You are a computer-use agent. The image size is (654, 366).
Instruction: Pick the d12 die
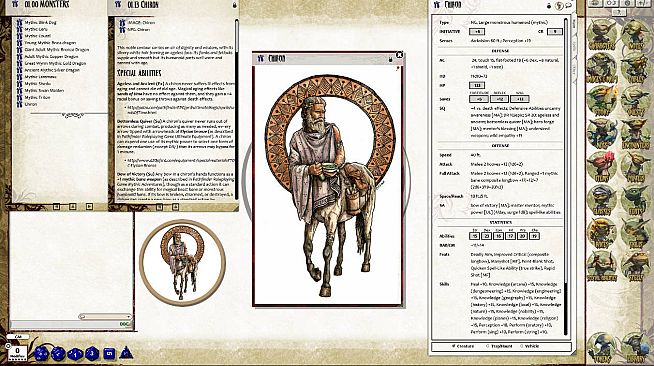pyautogui.click(x=58, y=354)
